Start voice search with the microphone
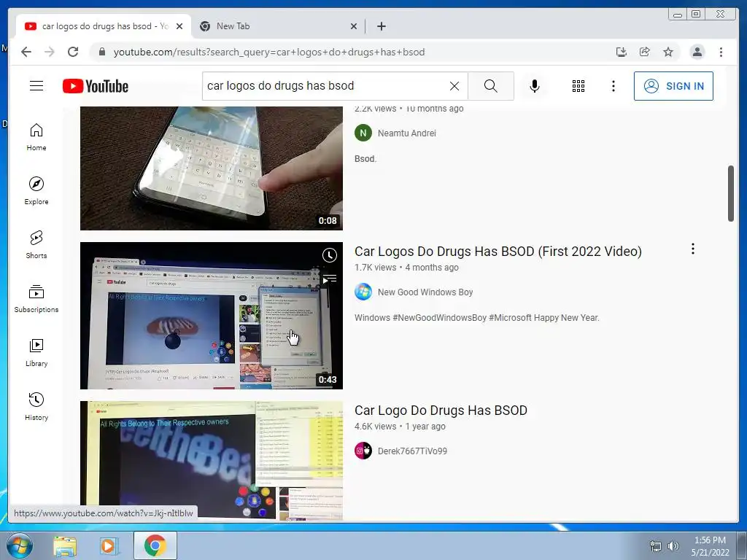Image resolution: width=747 pixels, height=560 pixels. 535,86
